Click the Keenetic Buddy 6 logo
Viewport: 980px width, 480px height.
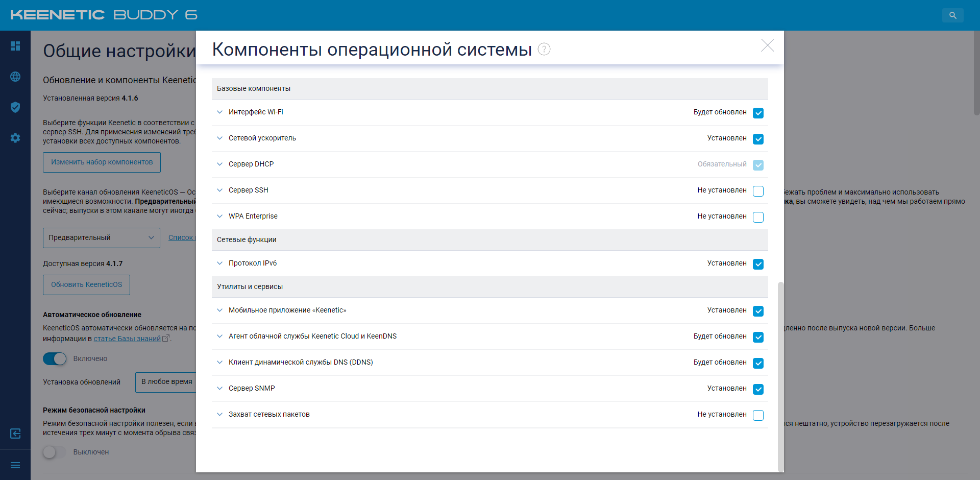click(104, 15)
